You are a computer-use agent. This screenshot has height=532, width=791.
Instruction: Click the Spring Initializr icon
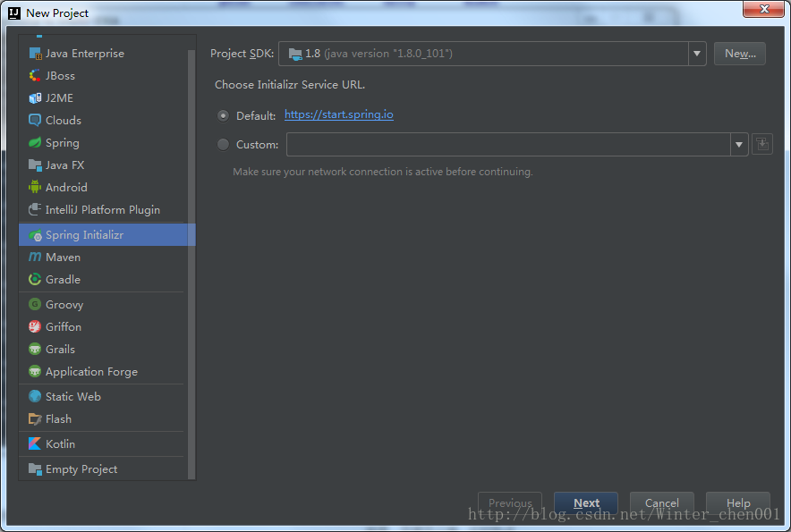pyautogui.click(x=35, y=235)
